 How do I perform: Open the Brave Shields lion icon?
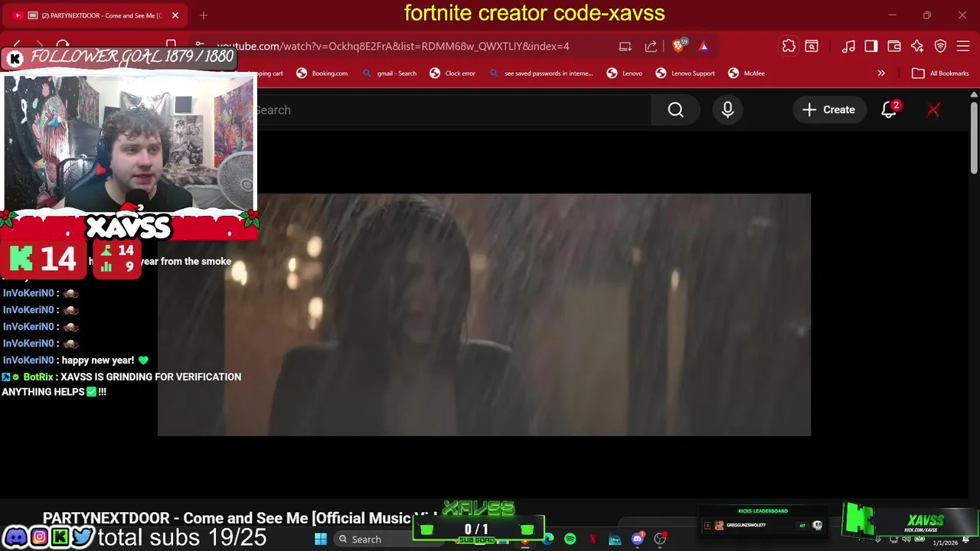[x=678, y=46]
